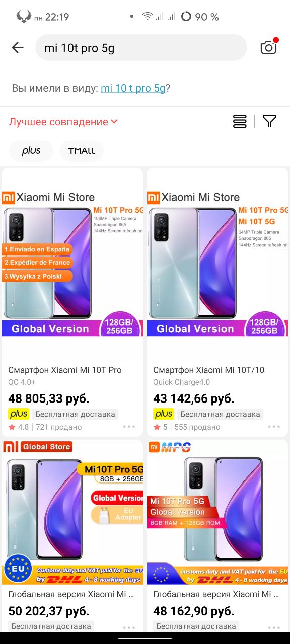
Task: Open three-dots menu on 43 142,66 listing
Action: 274,427
